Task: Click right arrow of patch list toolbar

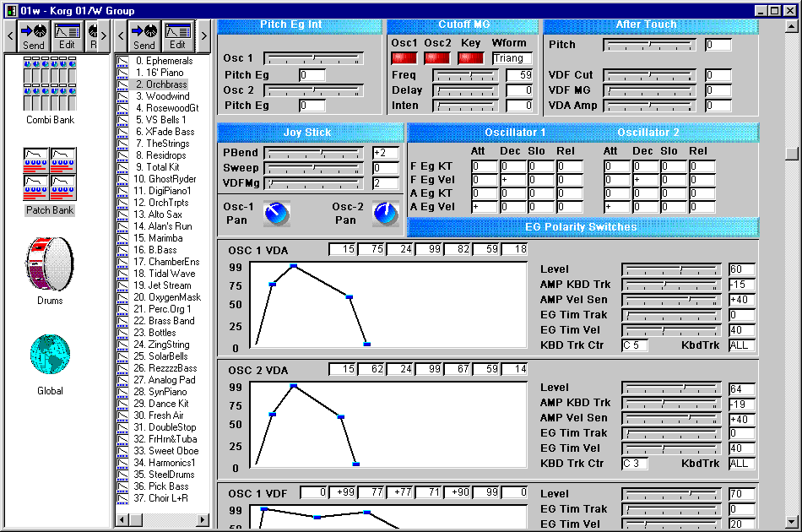Action: (x=203, y=35)
